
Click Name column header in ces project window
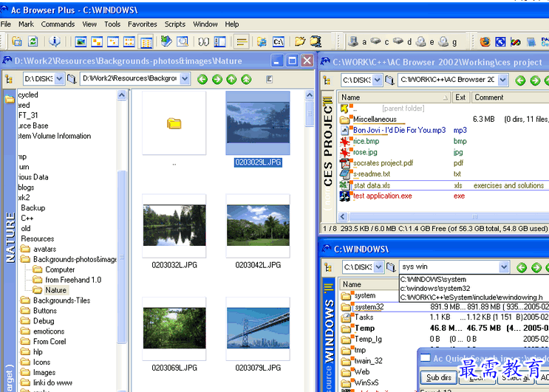[395, 97]
